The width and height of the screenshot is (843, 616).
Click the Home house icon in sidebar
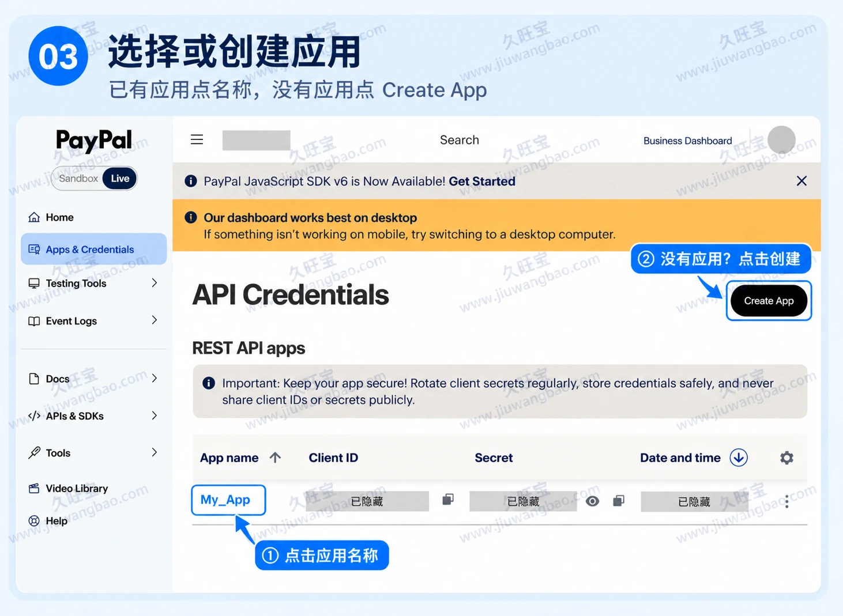(34, 217)
